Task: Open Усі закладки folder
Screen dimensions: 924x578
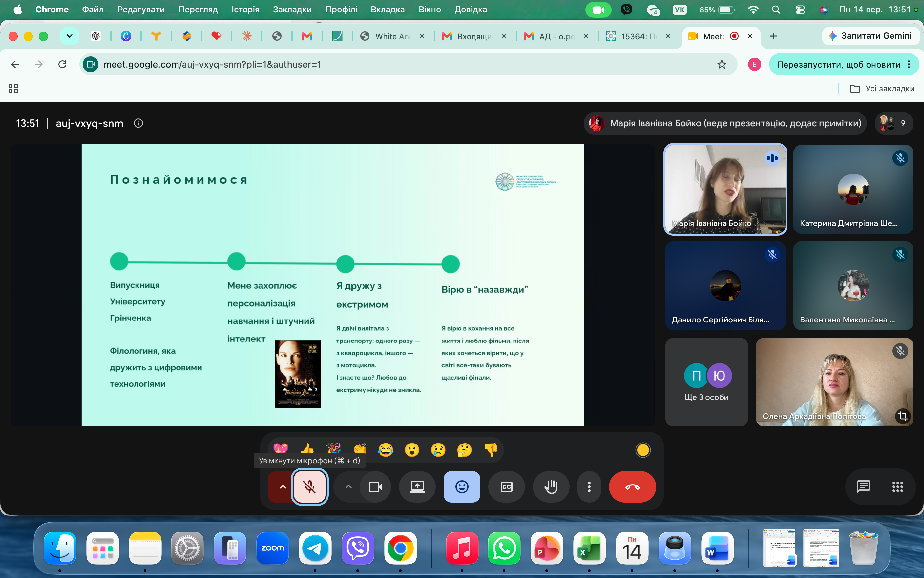Action: point(882,88)
